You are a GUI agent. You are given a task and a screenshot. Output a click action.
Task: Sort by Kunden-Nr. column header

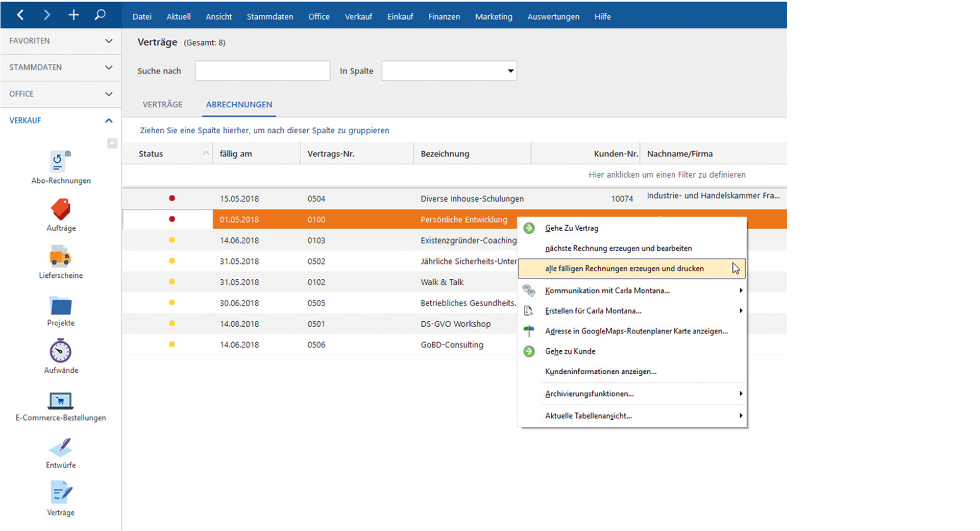click(x=585, y=154)
